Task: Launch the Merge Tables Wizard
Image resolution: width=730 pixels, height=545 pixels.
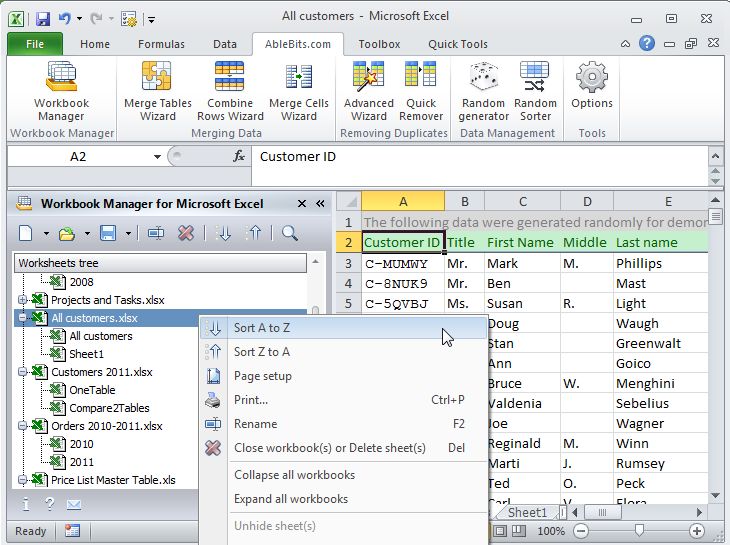Action: tap(157, 91)
